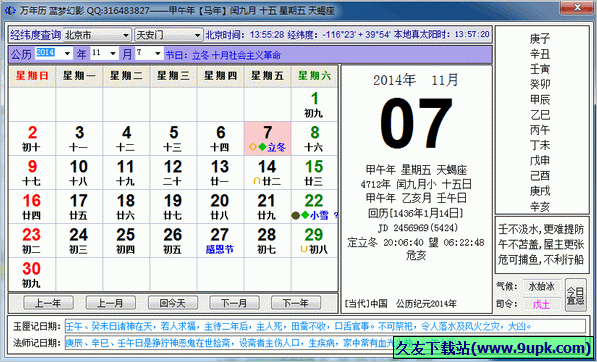Select date 9 十七
This screenshot has width=597, height=362.
pos(32,172)
